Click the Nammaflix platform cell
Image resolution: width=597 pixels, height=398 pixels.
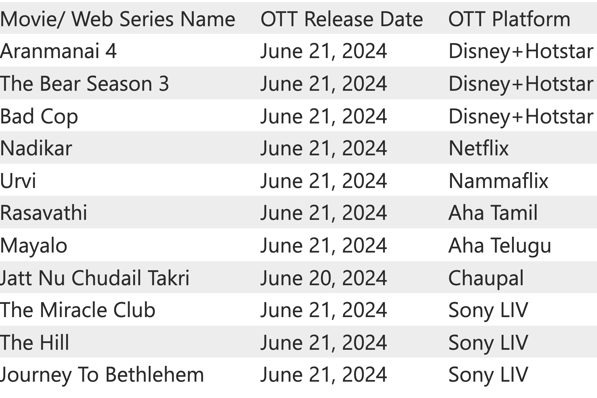498,181
